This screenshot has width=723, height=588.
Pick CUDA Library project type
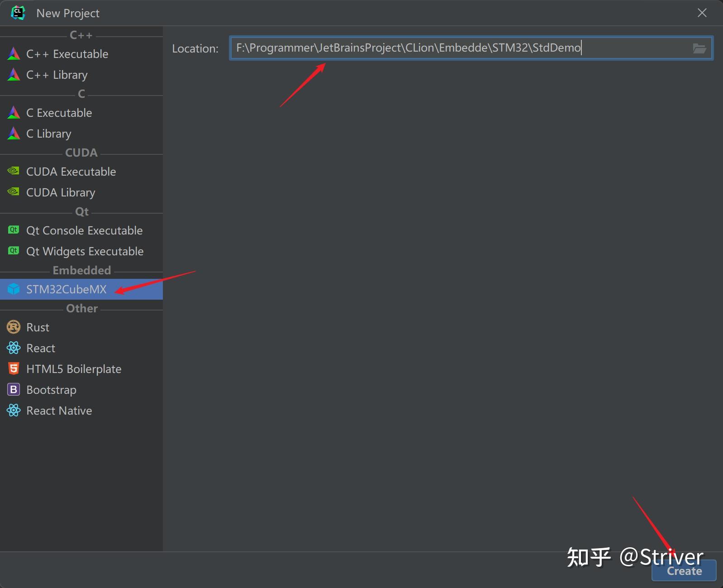(x=81, y=192)
